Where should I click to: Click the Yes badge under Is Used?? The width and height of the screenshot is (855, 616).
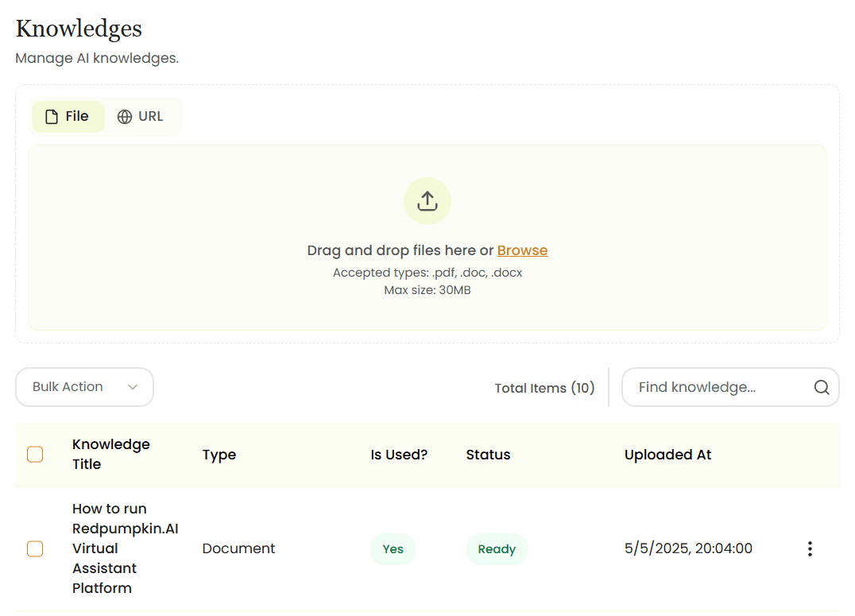(393, 548)
